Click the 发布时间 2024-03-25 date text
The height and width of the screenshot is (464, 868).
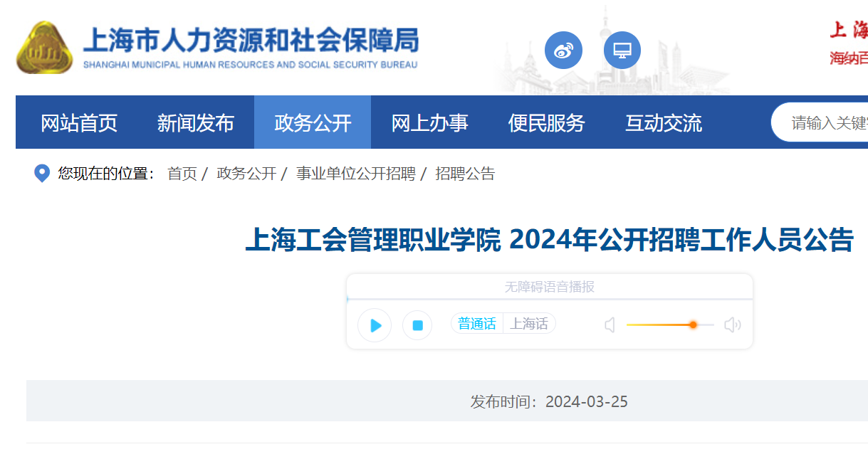pyautogui.click(x=549, y=401)
